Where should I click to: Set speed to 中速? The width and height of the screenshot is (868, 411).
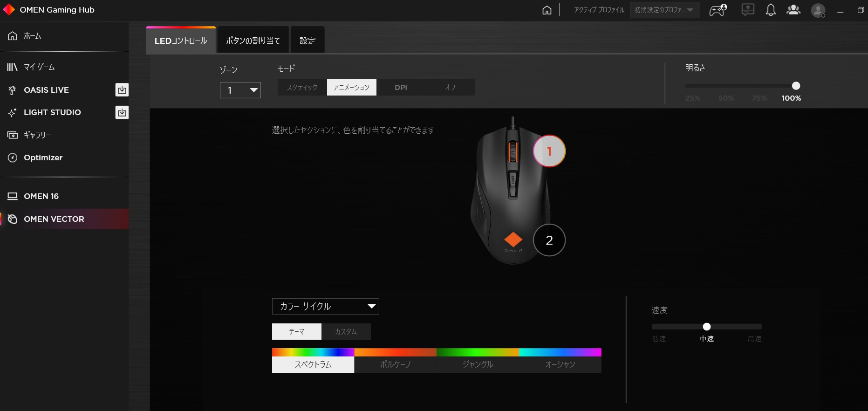tap(707, 339)
